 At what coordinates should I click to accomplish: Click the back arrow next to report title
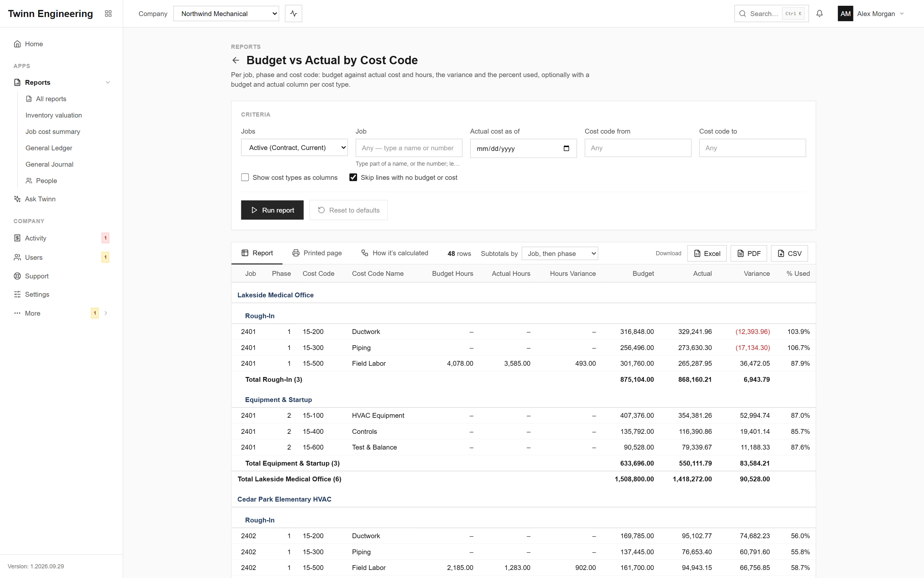(236, 60)
